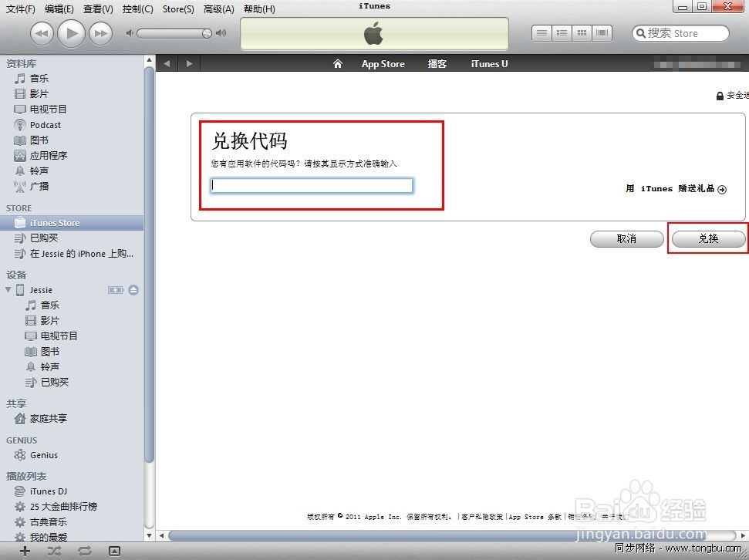Click sidebar scrollbar up arrow
Image resolution: width=749 pixels, height=560 pixels.
(149, 61)
